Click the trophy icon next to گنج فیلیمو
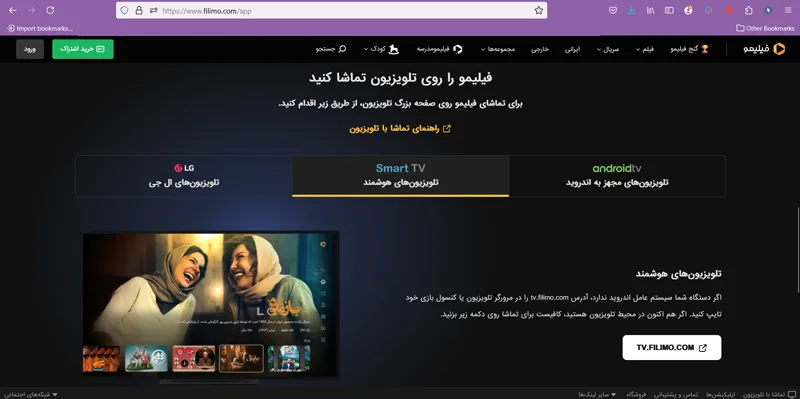 (x=705, y=49)
